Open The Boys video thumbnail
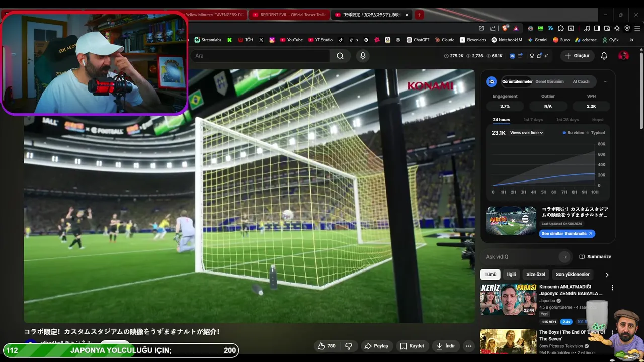The width and height of the screenshot is (644, 362). (508, 342)
